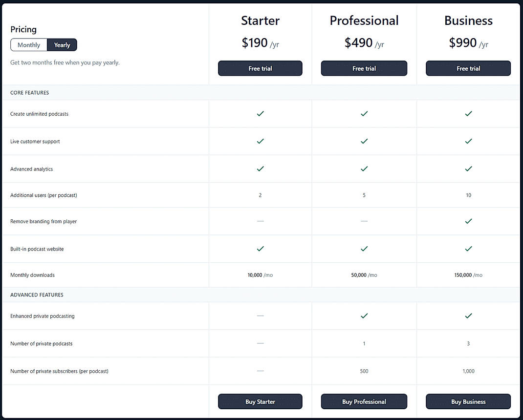This screenshot has height=420, width=523.
Task: Click the Business enhanced private podcasting checkmark
Action: 468,315
